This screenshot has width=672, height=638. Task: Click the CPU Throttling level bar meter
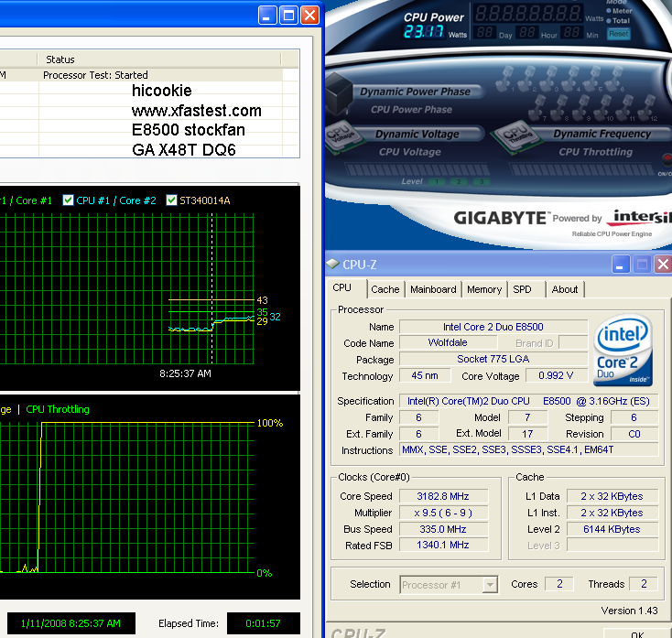581,169
